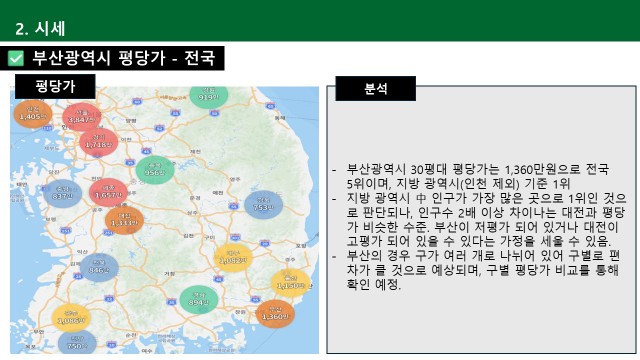Select the green 956만 price bubble
Viewport: 640px width, 360px height.
click(x=155, y=170)
